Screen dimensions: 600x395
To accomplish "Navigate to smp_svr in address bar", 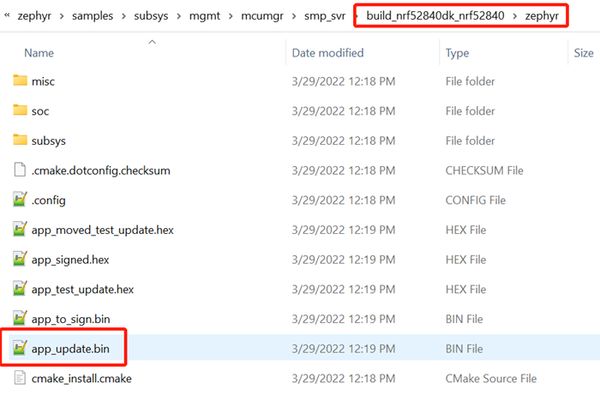I will point(325,16).
